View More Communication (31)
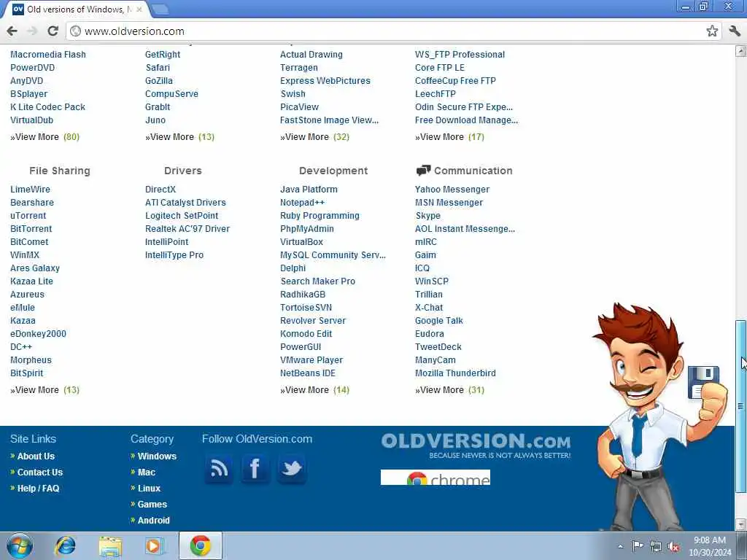 [x=449, y=390]
